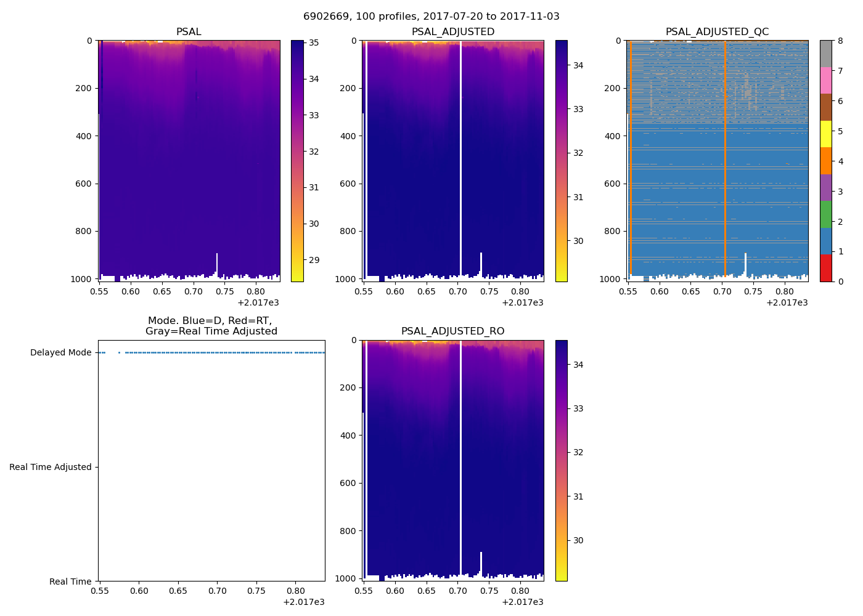863x616 pixels.
Task: Select the pink swatch in QC colorbar
Action: pyautogui.click(x=826, y=80)
